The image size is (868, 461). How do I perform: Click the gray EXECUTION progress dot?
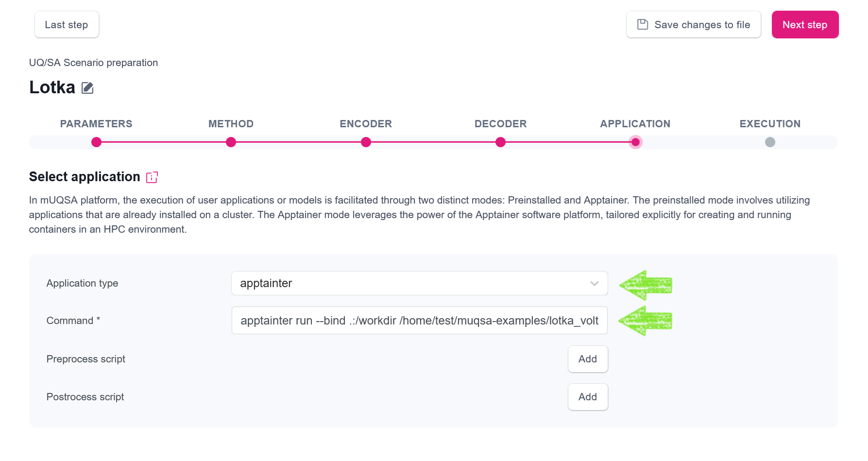(770, 142)
